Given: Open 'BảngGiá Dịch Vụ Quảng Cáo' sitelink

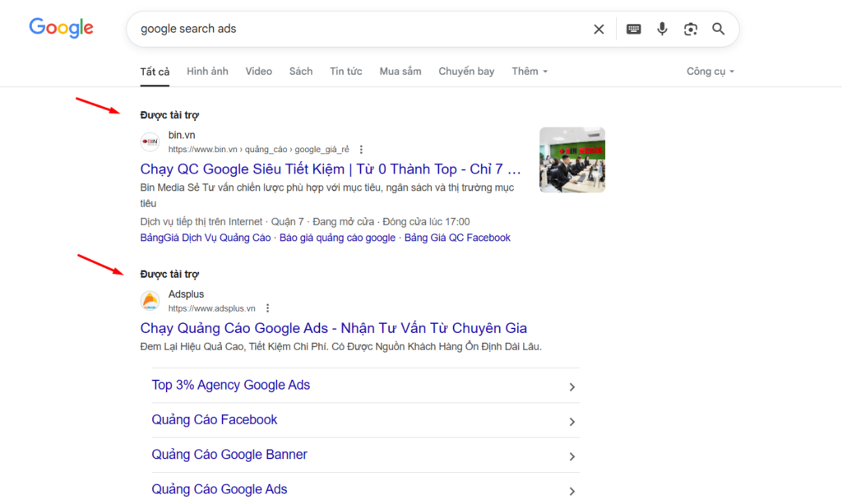Looking at the screenshot, I should (x=205, y=238).
